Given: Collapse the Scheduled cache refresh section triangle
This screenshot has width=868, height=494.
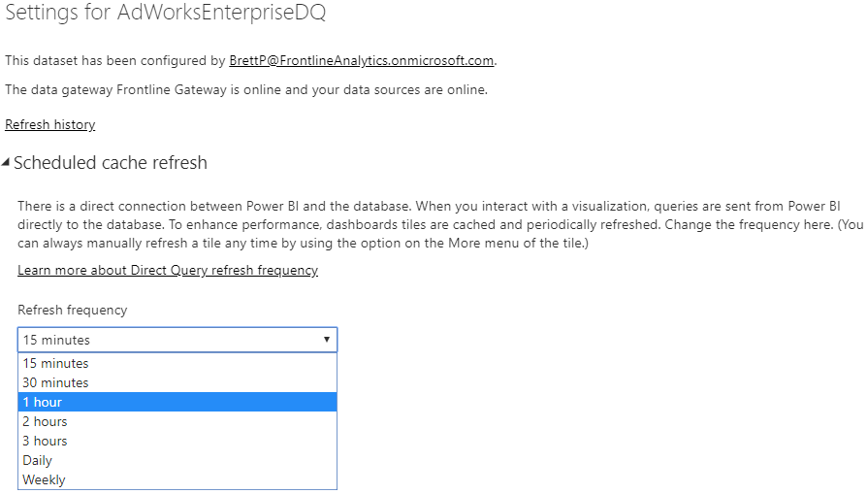Looking at the screenshot, I should pos(6,162).
